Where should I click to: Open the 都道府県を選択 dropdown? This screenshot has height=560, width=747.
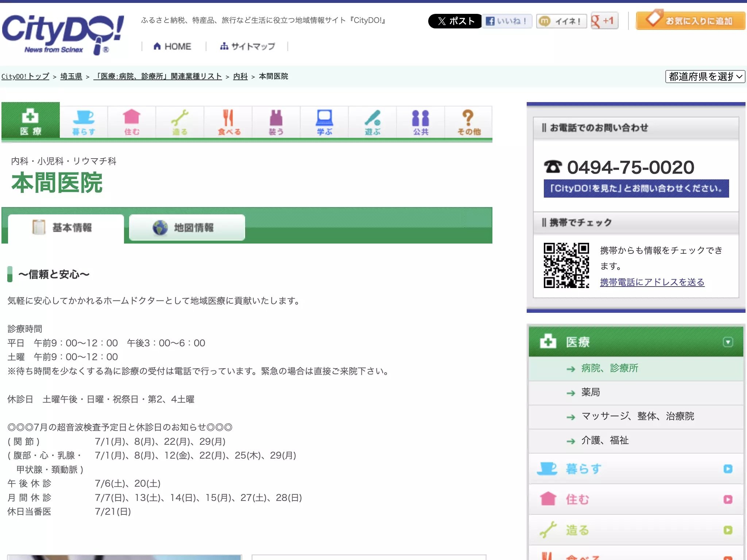705,77
